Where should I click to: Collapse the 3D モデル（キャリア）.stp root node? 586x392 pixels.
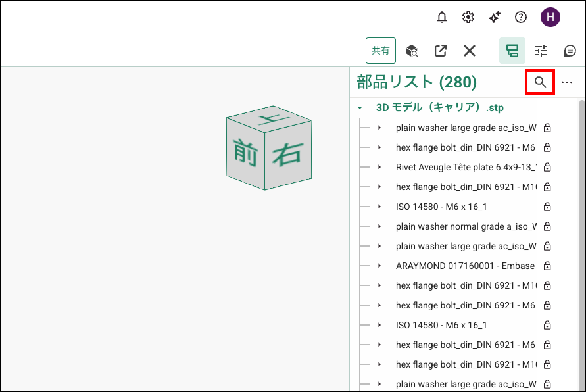tap(360, 108)
